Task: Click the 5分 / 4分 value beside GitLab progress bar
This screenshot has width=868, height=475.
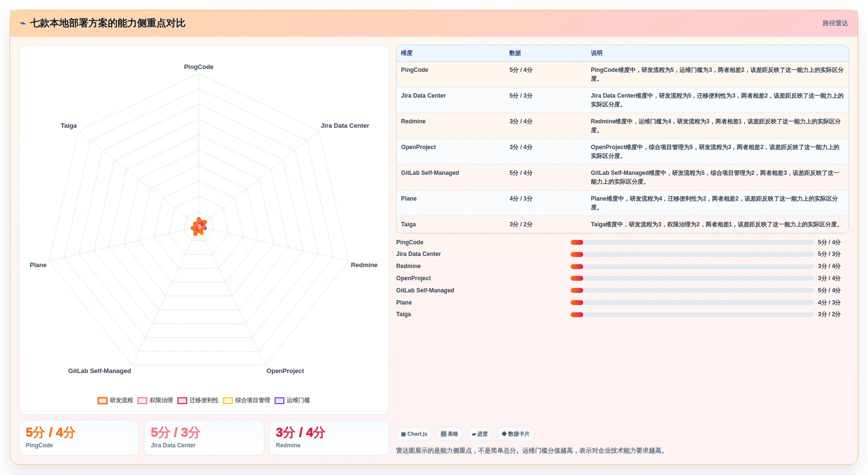Action: click(x=829, y=290)
